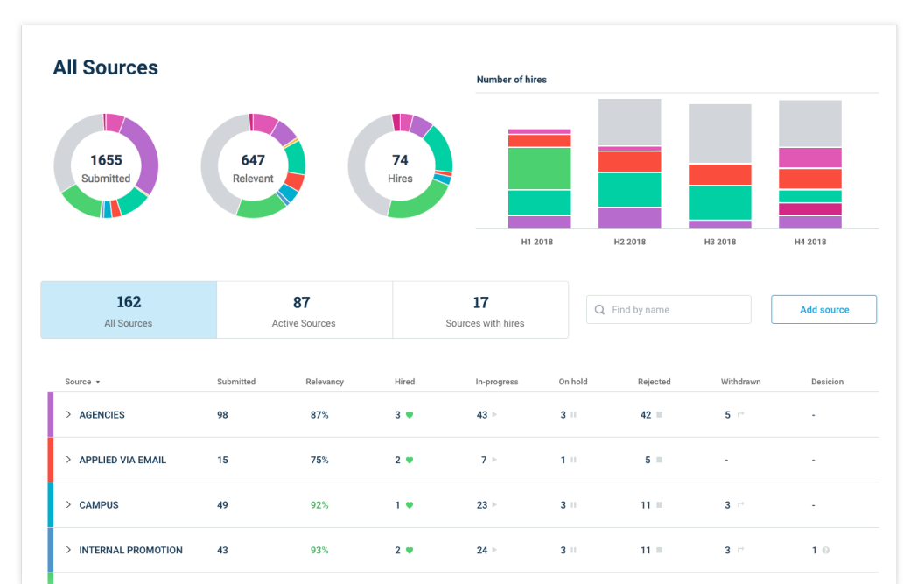924x584 pixels.
Task: Sort using the Source column dropdown arrow
Action: [98, 383]
